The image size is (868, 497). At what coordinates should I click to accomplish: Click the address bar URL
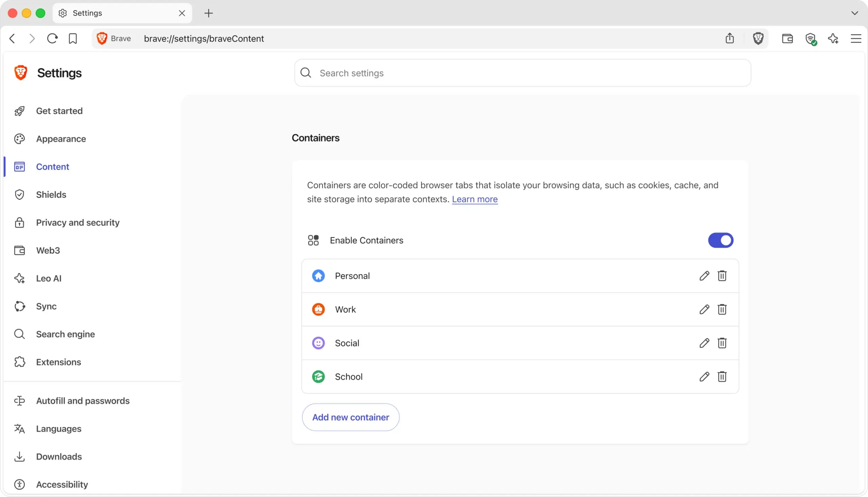pyautogui.click(x=204, y=39)
